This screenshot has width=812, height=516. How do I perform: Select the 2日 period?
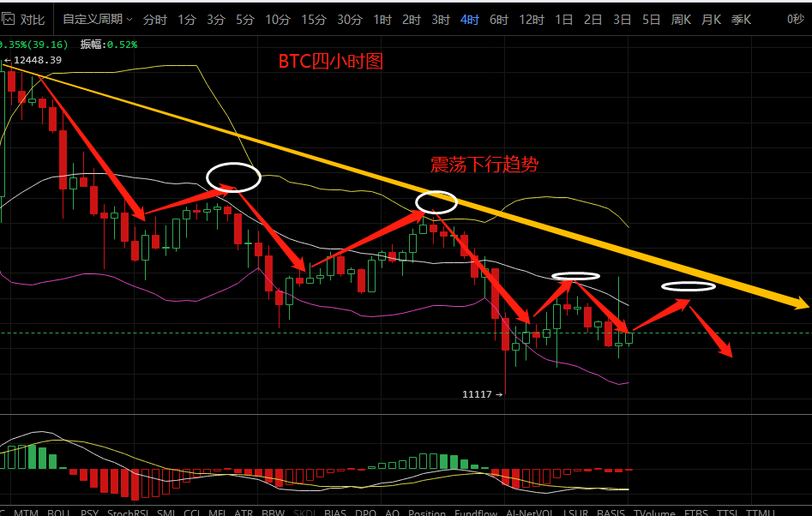coord(592,20)
